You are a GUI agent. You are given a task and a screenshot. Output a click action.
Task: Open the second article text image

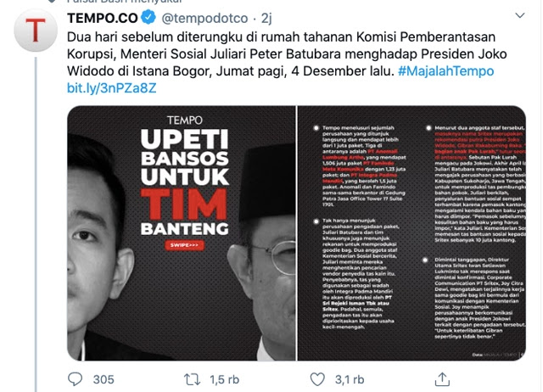click(411, 233)
